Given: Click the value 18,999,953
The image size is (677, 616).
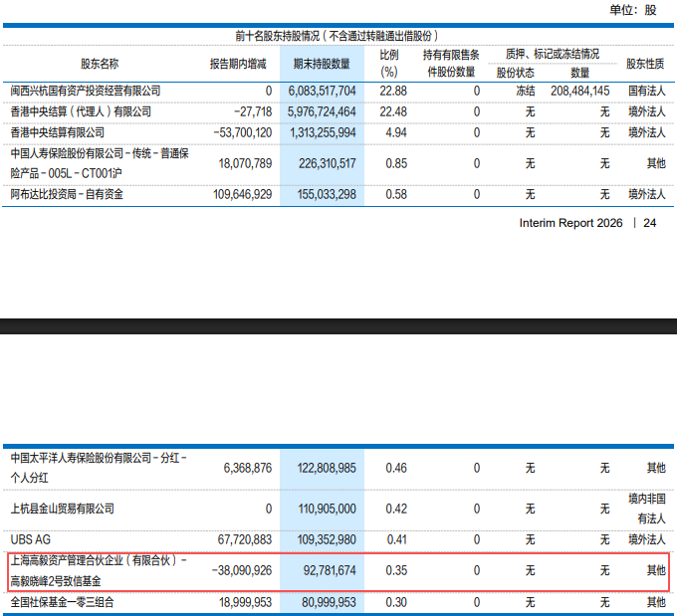Looking at the screenshot, I should (x=245, y=602).
